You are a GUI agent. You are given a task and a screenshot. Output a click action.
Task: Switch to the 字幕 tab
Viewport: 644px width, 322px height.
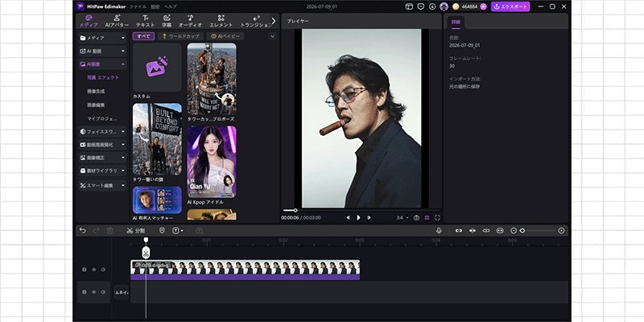click(x=167, y=21)
